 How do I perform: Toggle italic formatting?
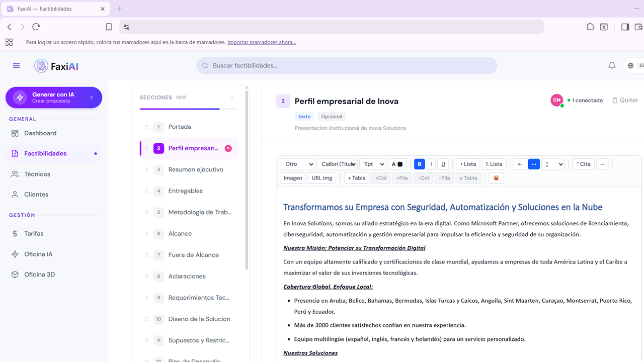pos(431,164)
